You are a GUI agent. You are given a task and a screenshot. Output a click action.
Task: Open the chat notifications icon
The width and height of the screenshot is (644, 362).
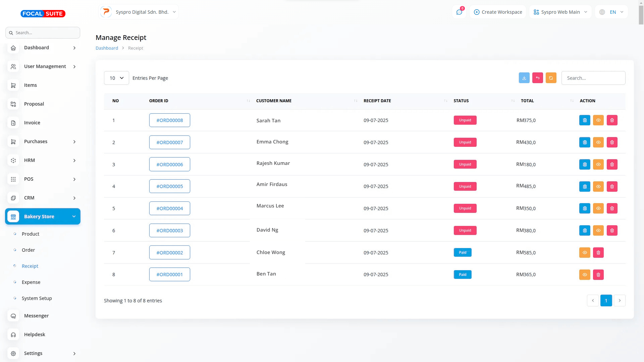459,12
